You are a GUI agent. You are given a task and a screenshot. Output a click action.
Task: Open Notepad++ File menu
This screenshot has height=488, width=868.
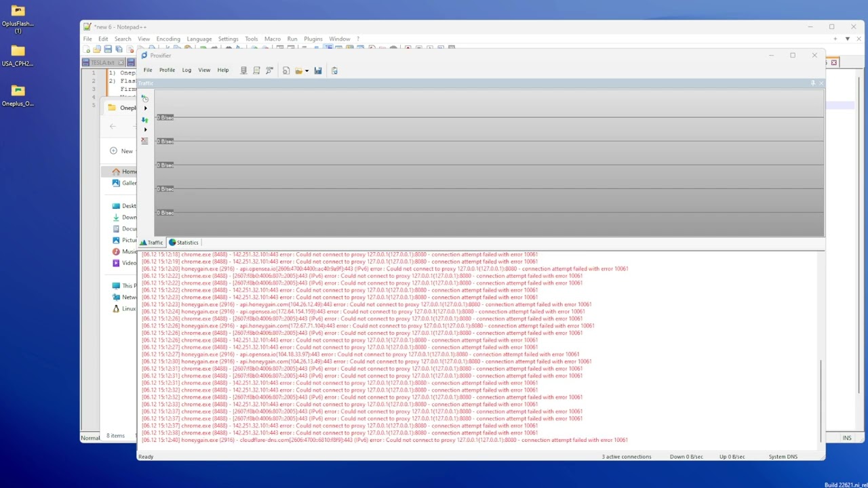click(x=87, y=39)
